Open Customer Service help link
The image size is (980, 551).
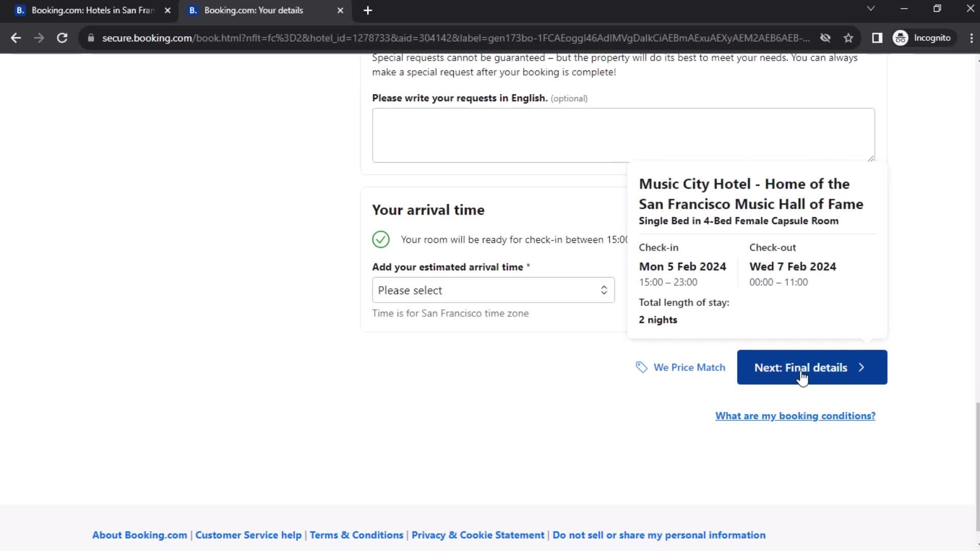pos(248,535)
